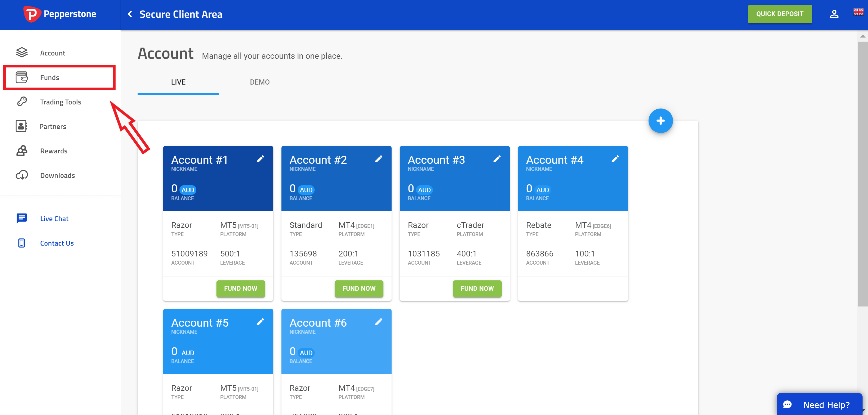Open the Contact Us link
Viewport: 868px width, 415px height.
click(57, 243)
